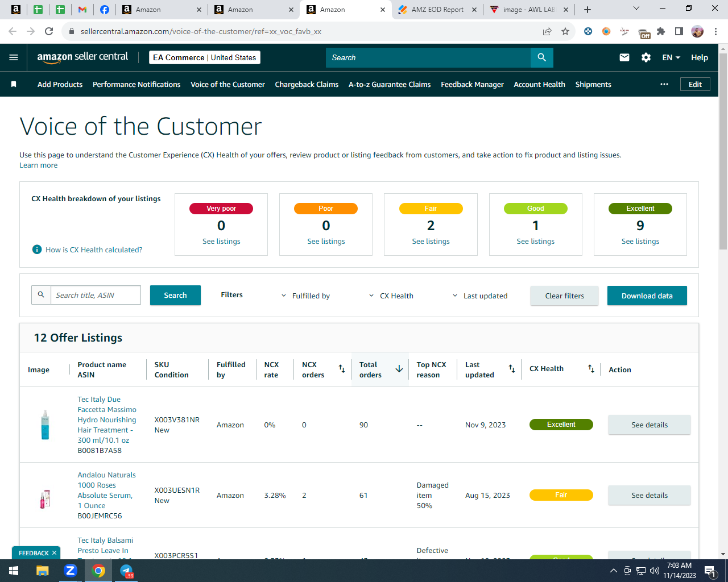
Task: See listings under Very poor
Action: [x=221, y=241]
